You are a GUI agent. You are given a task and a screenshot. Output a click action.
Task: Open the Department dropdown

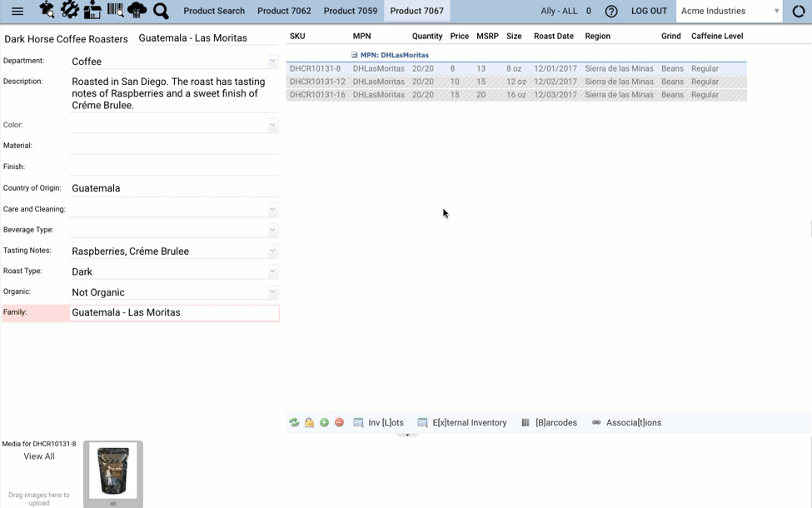point(272,61)
